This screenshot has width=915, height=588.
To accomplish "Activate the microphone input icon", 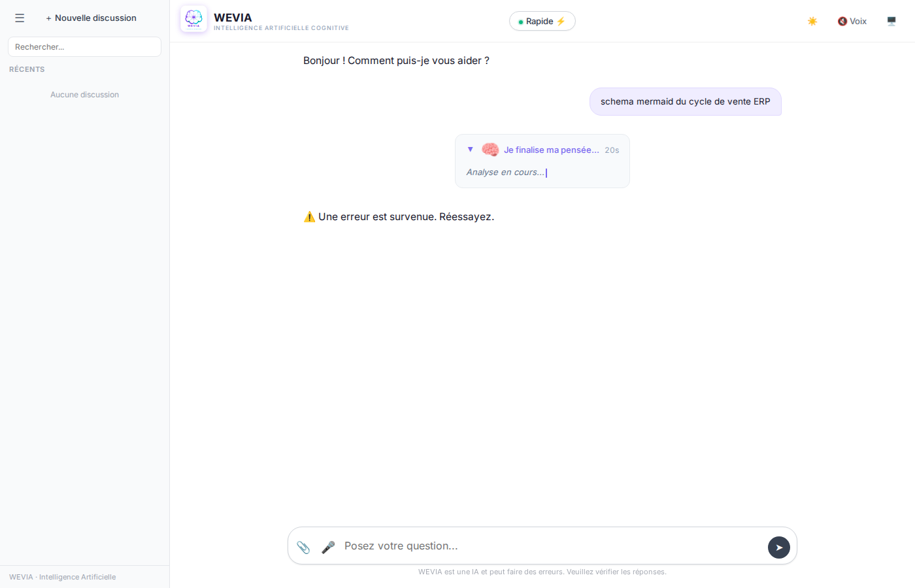I will click(328, 547).
